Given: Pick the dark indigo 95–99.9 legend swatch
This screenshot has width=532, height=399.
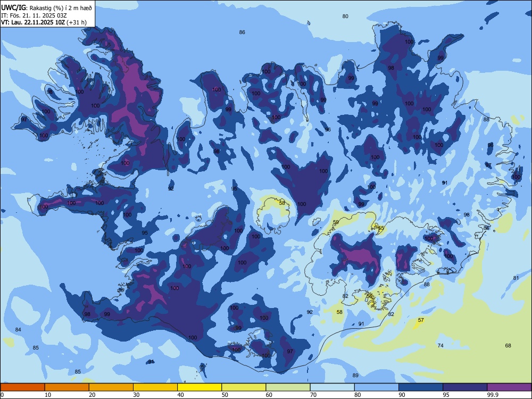Looking at the screenshot, I should 465,387.
